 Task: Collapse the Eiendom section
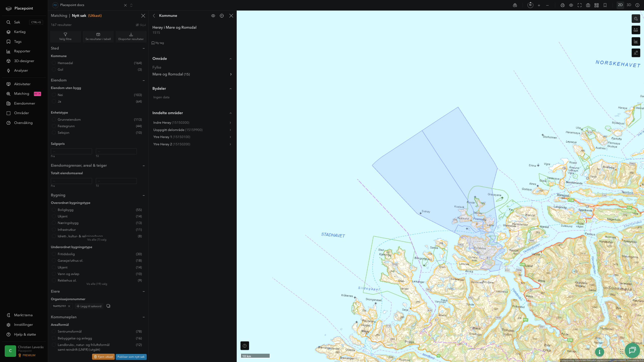click(x=144, y=80)
